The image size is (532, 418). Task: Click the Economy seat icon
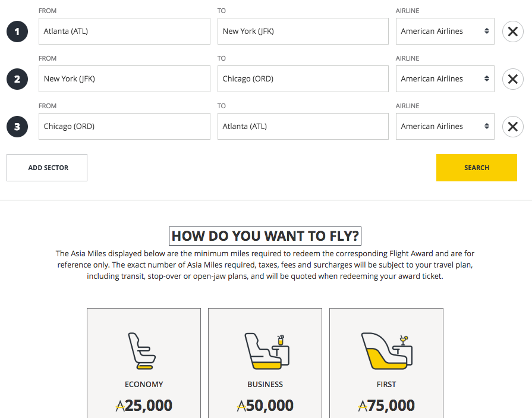point(143,351)
